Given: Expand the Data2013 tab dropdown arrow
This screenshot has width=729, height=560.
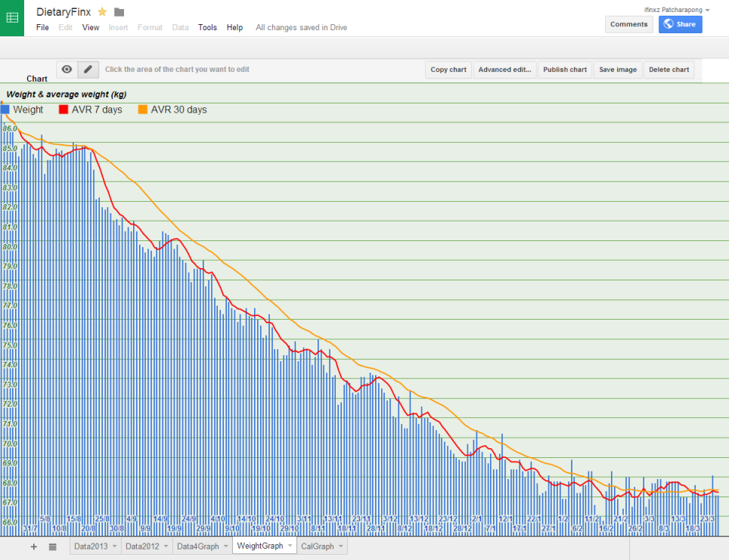Looking at the screenshot, I should pos(114,546).
